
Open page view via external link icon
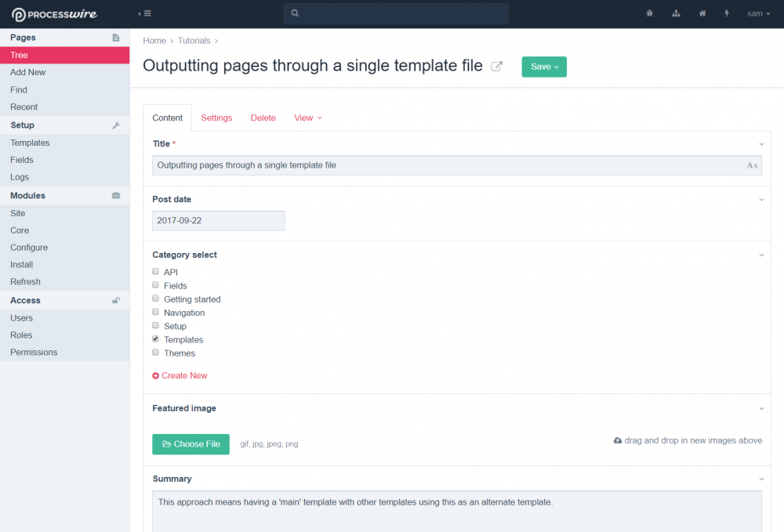[x=496, y=67]
